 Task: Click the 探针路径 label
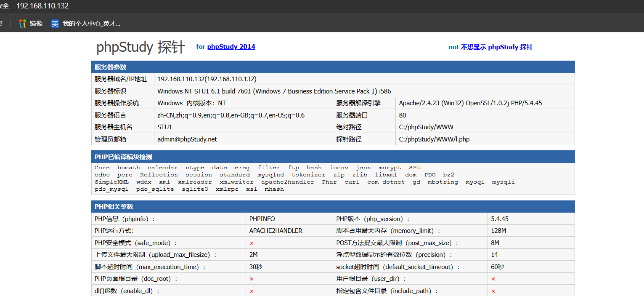(x=349, y=139)
